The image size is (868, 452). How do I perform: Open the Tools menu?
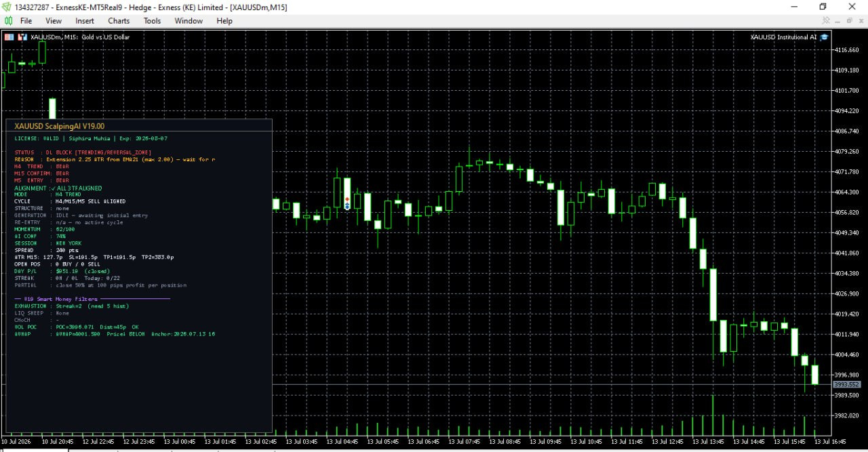click(152, 21)
